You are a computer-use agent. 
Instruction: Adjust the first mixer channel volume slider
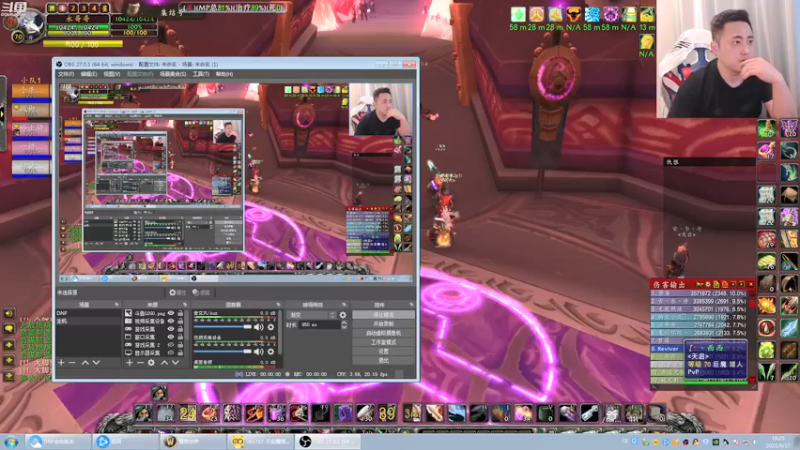pyautogui.click(x=222, y=327)
